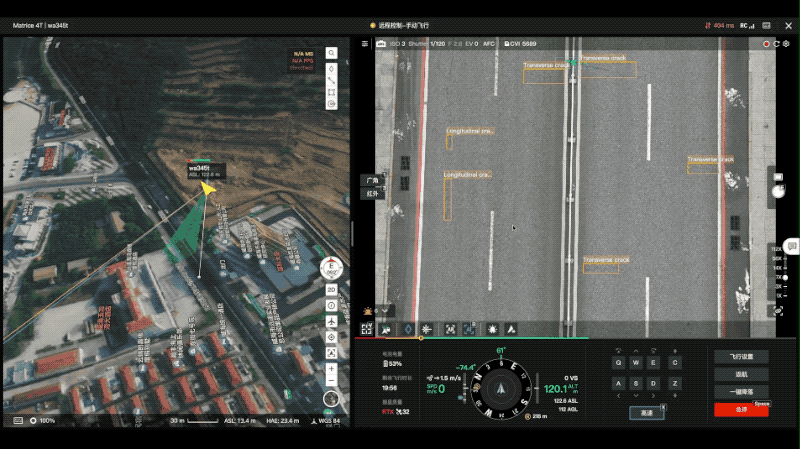Open 飞行设置 flight settings button
Image resolution: width=800 pixels, height=449 pixels.
(x=741, y=357)
